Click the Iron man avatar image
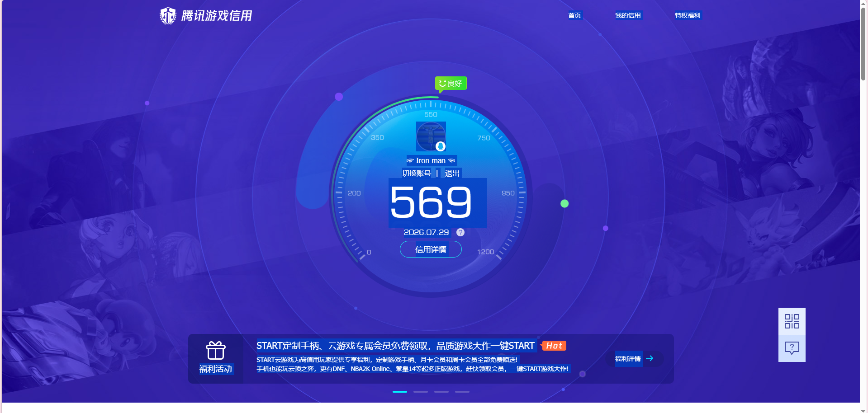Screen dimensions: 868x413 [x=431, y=136]
